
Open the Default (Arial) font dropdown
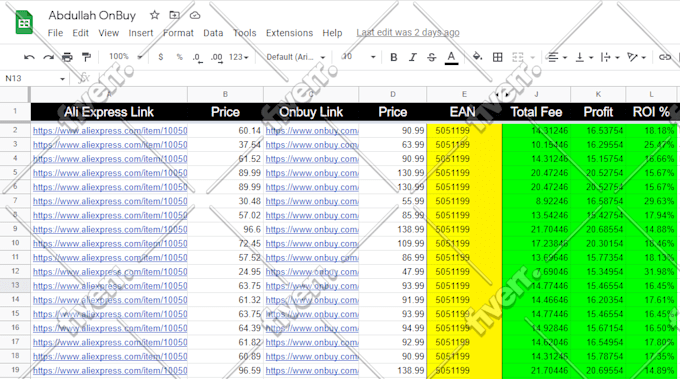tap(295, 57)
